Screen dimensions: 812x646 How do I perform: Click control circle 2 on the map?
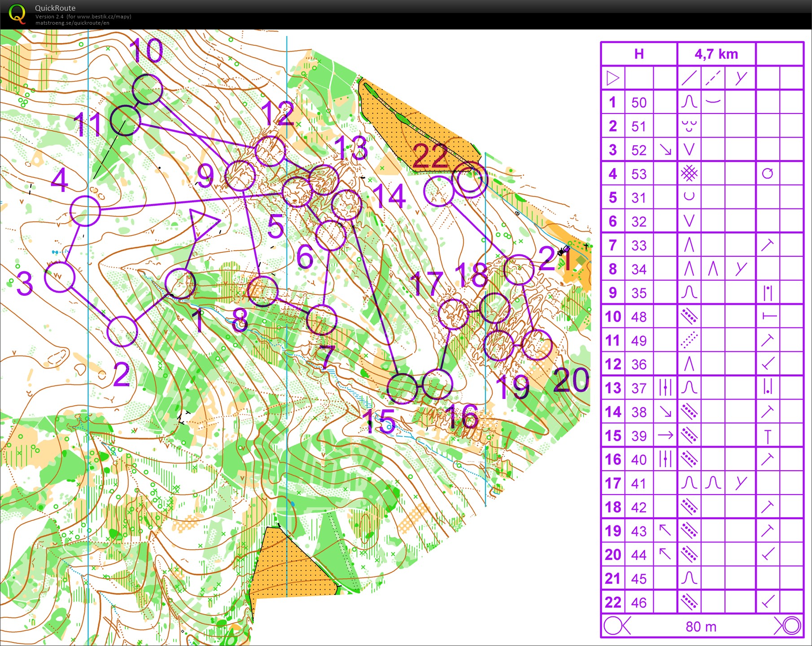[x=122, y=332]
